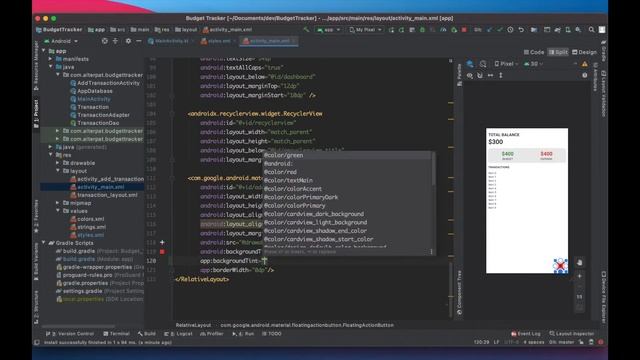
Task: Open colors.xml in project tree
Action: [91, 219]
